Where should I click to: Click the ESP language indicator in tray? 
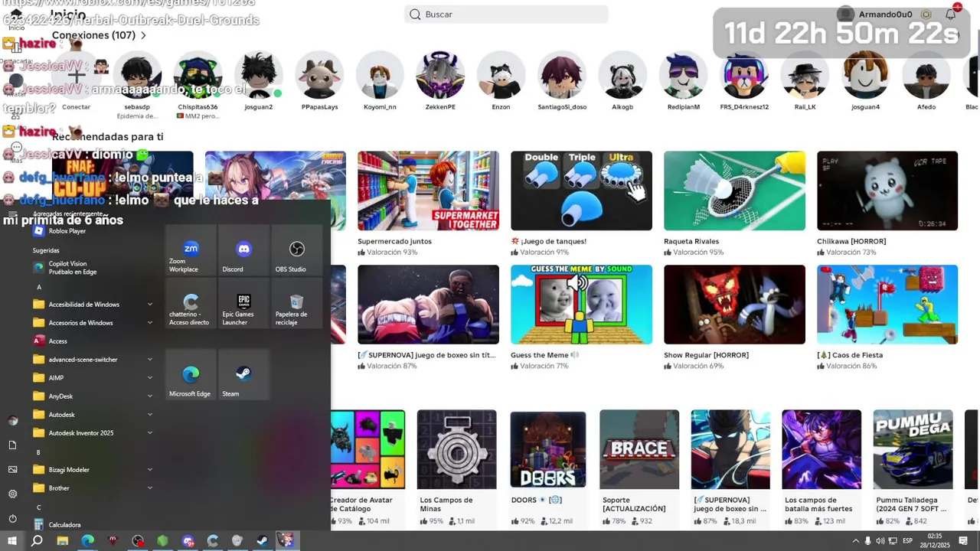[x=907, y=541]
